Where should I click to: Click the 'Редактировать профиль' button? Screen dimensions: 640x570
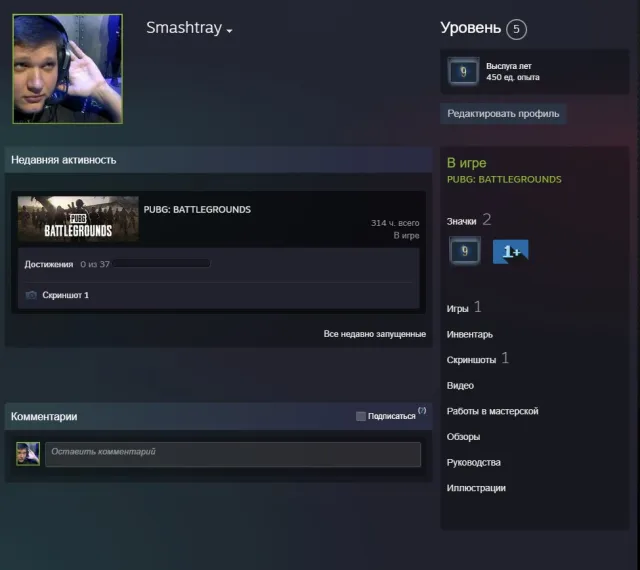(x=503, y=114)
